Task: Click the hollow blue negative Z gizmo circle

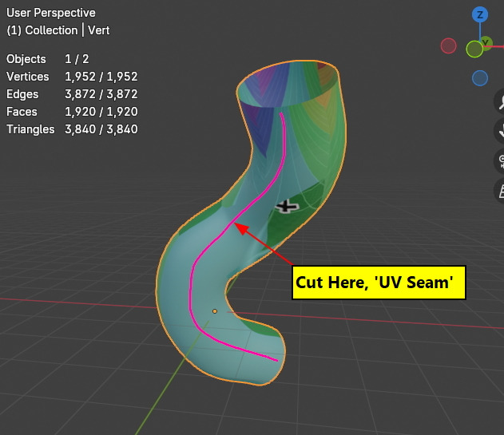Action: click(x=480, y=78)
